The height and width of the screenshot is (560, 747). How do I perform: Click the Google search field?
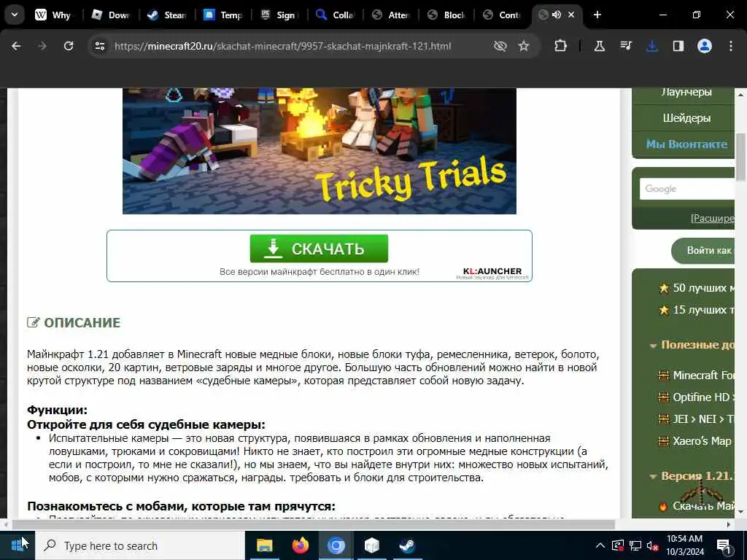tap(687, 189)
